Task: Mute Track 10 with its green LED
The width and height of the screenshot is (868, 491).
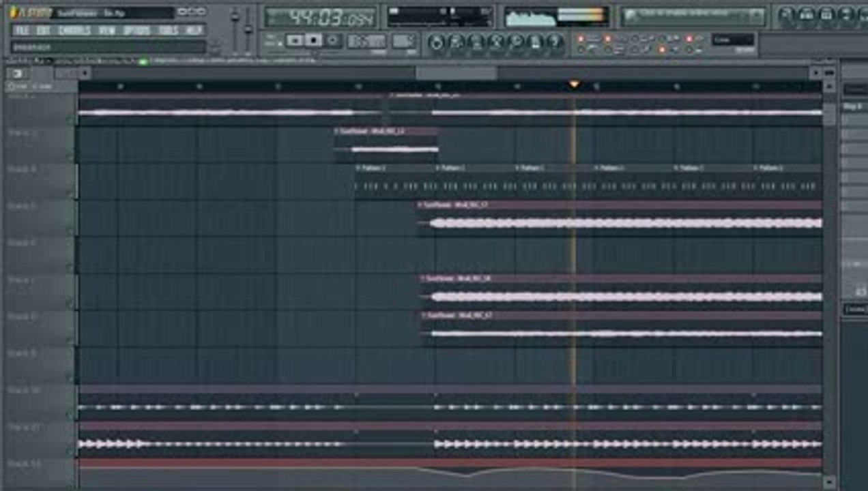Action: [x=70, y=415]
